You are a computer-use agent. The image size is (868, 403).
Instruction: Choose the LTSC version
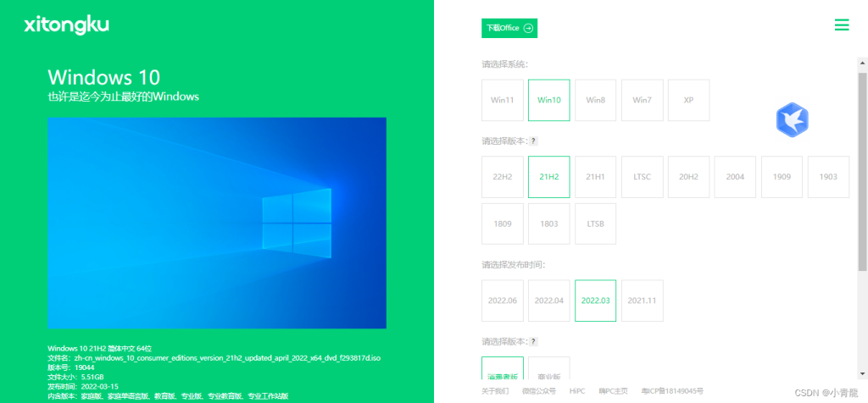642,176
